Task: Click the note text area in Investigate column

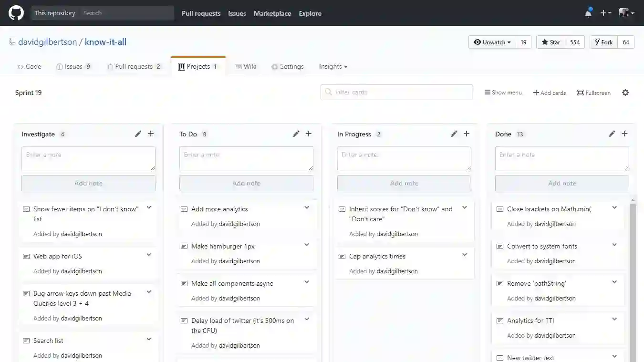Action: click(88, 159)
